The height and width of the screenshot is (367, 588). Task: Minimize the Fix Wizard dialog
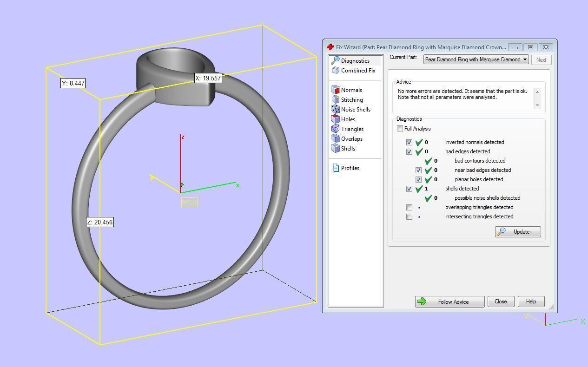point(515,47)
